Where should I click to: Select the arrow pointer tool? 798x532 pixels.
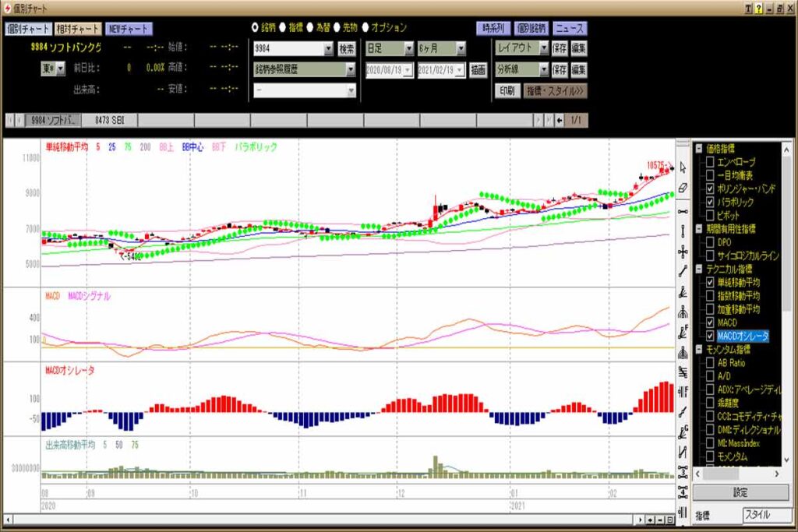click(683, 167)
